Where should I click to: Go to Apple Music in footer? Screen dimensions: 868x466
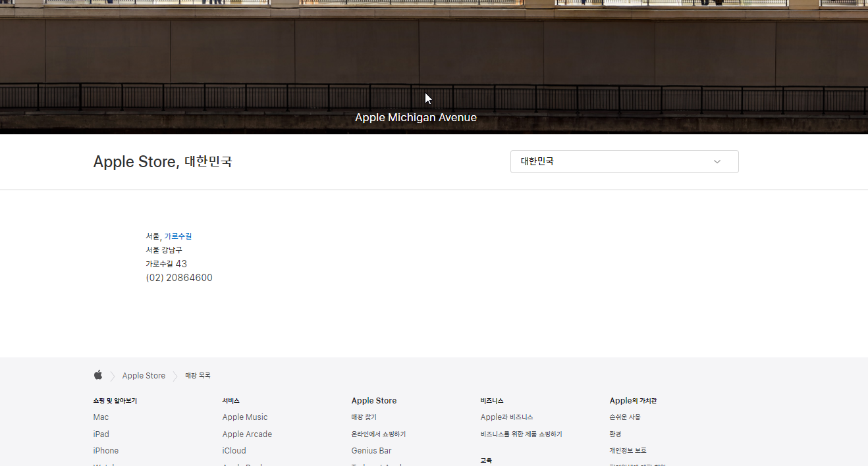click(x=245, y=417)
